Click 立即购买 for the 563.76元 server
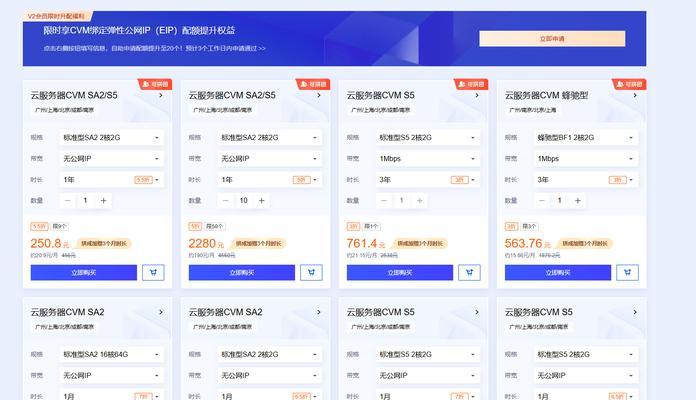Image resolution: width=696 pixels, height=400 pixels. pyautogui.click(x=558, y=273)
